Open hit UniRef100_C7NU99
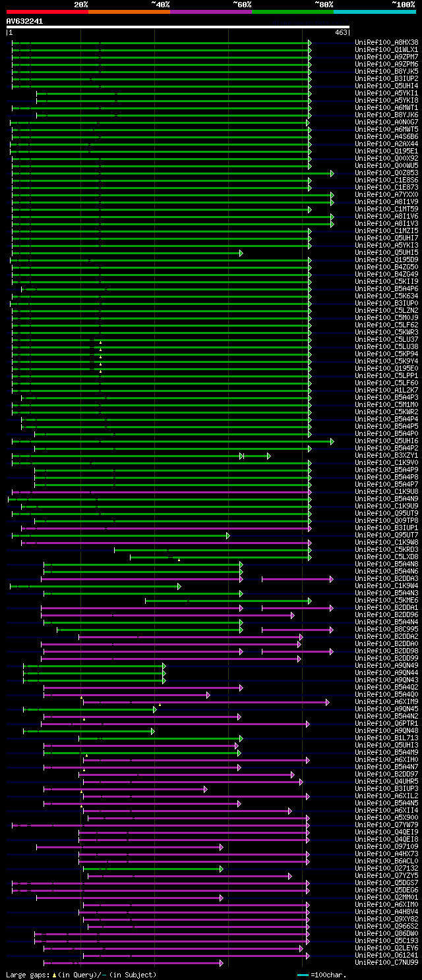 [386, 962]
